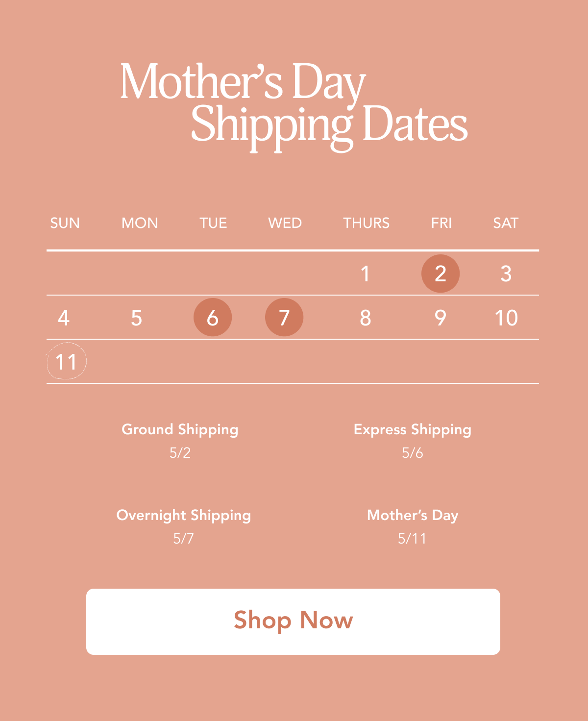
Task: Click the THURS column header
Action: 366,223
